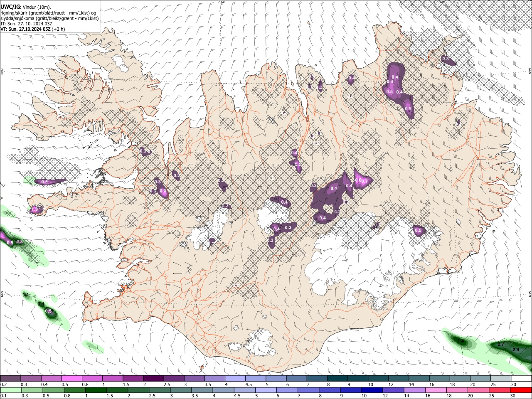Click the bright pink 0.5 snow legend swatch
Image resolution: width=532 pixels, height=399 pixels.
(x=71, y=379)
